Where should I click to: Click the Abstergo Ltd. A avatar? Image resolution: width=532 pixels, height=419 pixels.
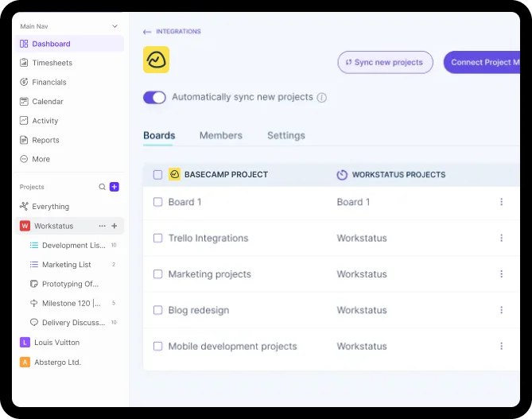pos(25,362)
